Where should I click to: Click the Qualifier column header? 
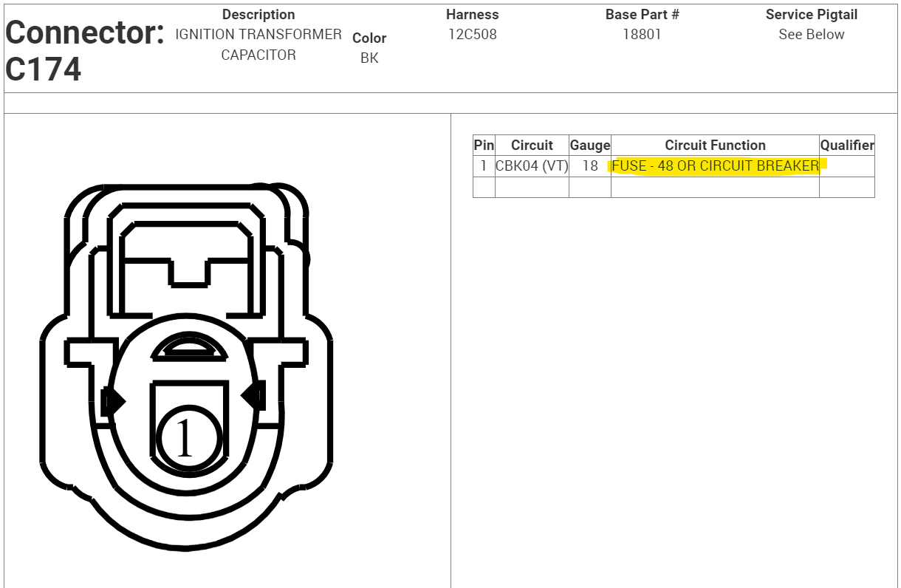click(x=847, y=146)
